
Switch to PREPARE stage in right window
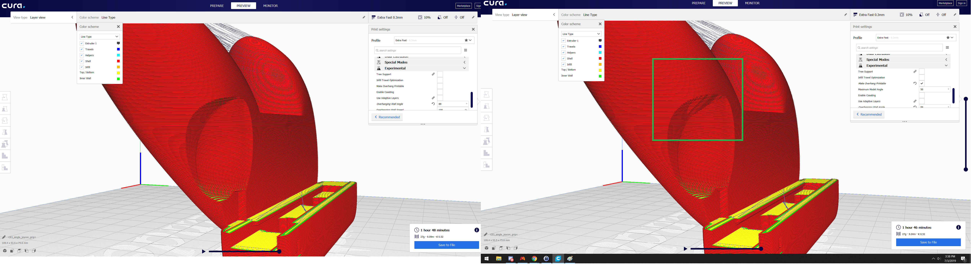[x=698, y=3]
